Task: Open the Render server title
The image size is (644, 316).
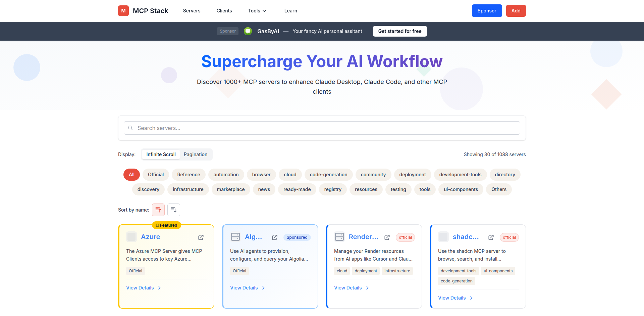Action: pyautogui.click(x=364, y=237)
